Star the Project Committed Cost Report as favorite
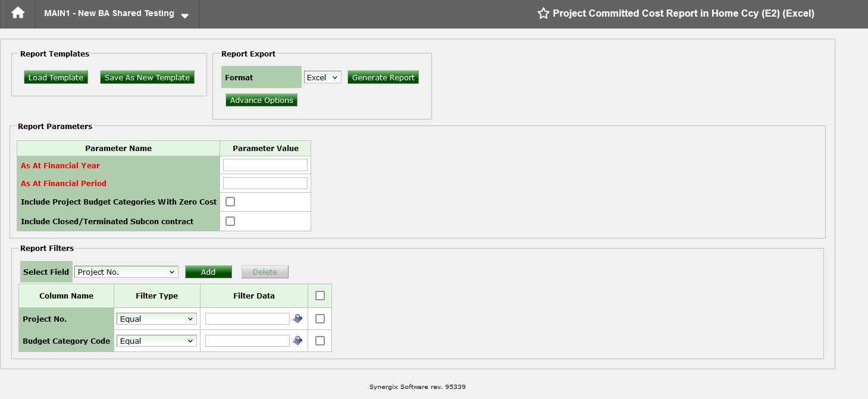The height and width of the screenshot is (399, 868). coord(543,13)
